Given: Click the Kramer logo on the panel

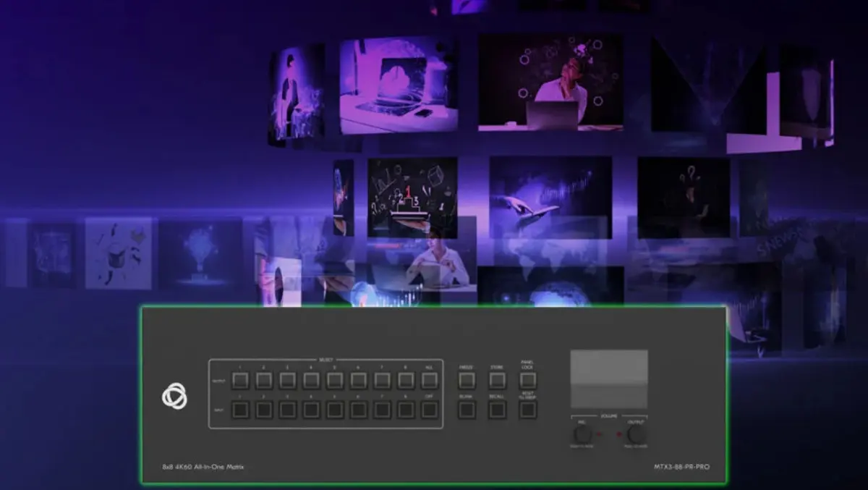Looking at the screenshot, I should (x=174, y=396).
